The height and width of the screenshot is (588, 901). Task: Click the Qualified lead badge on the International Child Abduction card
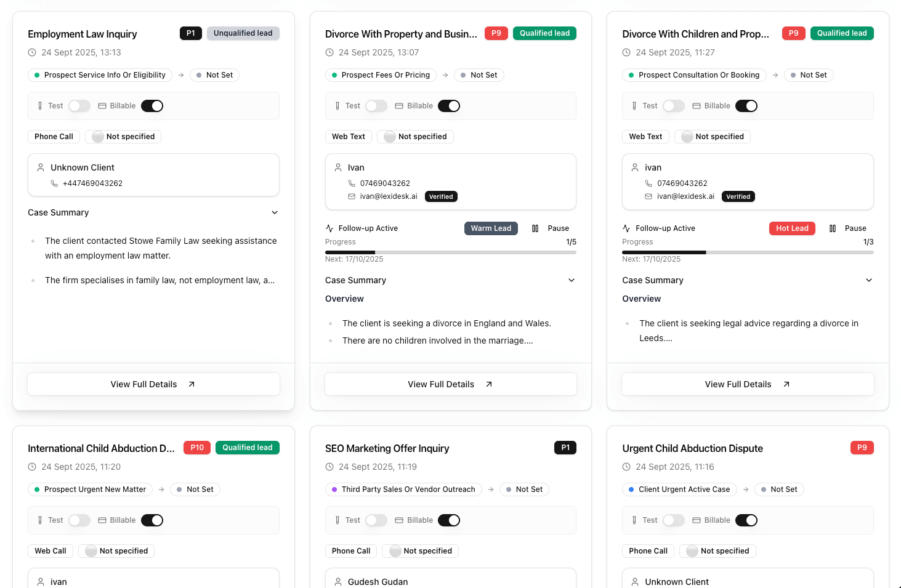[247, 448]
